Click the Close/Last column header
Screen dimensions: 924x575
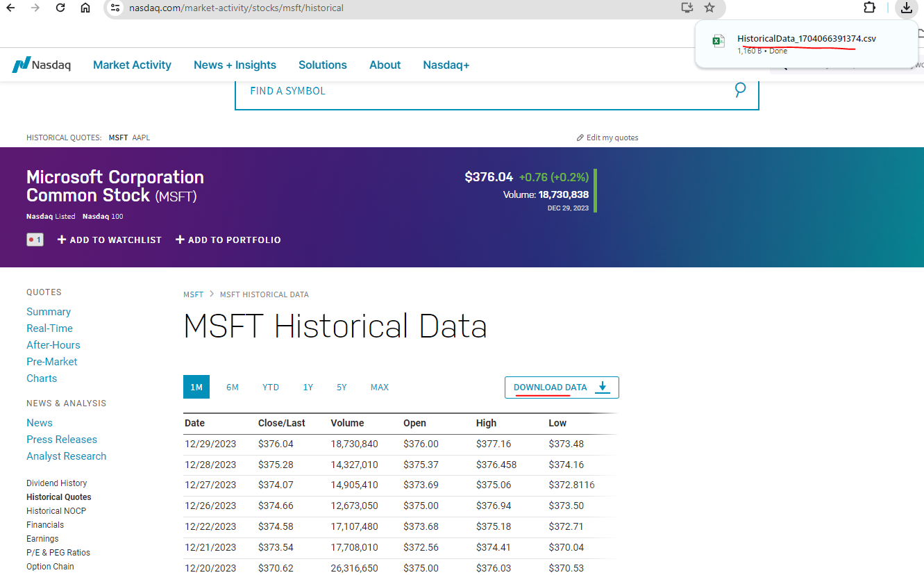(x=282, y=423)
